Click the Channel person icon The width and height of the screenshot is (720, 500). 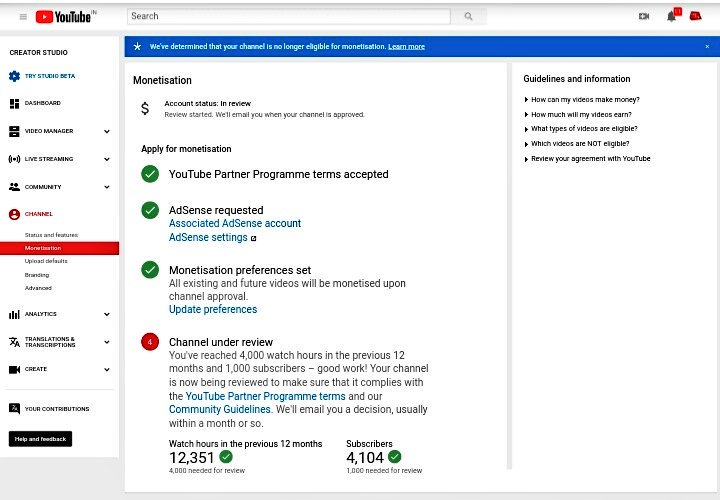pos(14,214)
